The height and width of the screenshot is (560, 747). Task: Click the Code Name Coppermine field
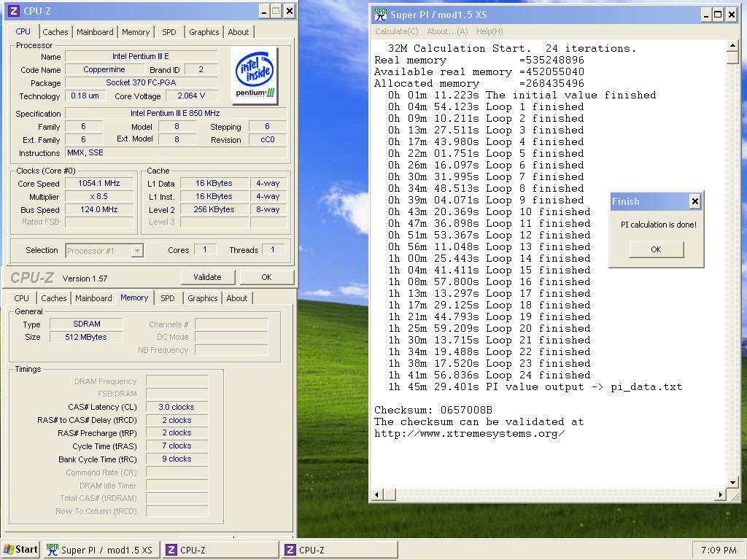[104, 69]
